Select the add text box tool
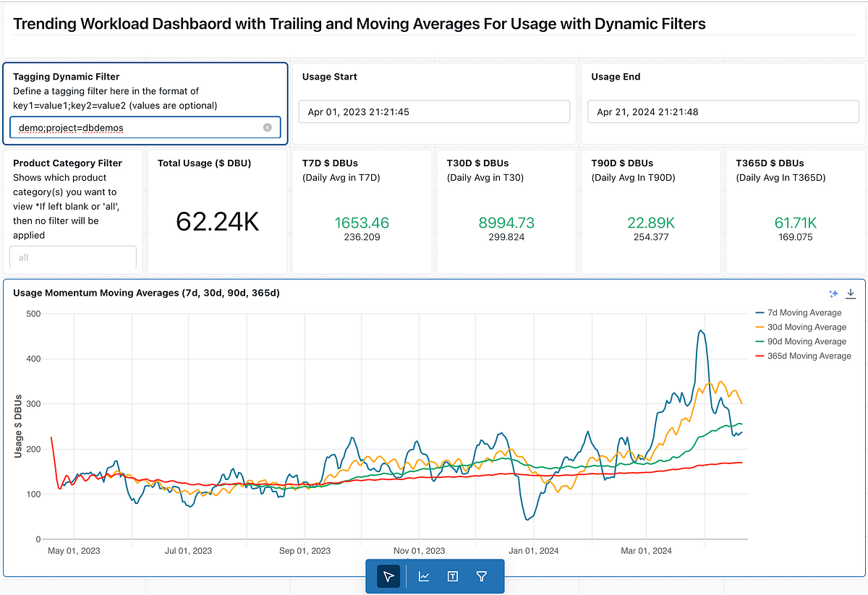The width and height of the screenshot is (868, 595). (x=452, y=576)
